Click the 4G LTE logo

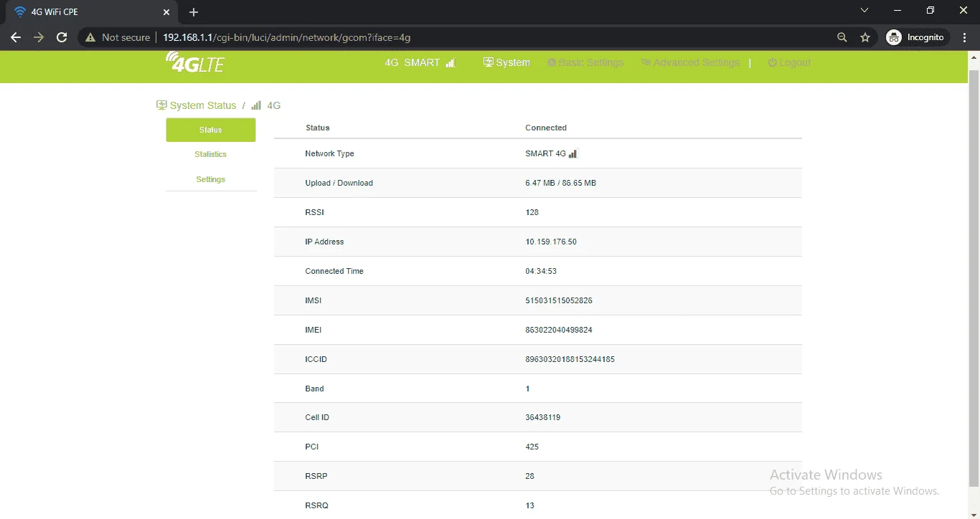pos(194,62)
